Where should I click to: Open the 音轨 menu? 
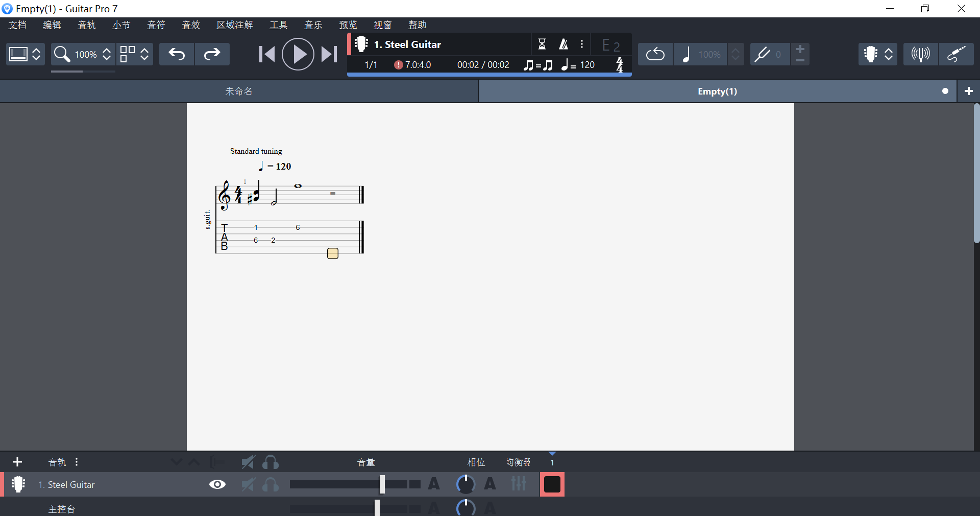pos(86,25)
